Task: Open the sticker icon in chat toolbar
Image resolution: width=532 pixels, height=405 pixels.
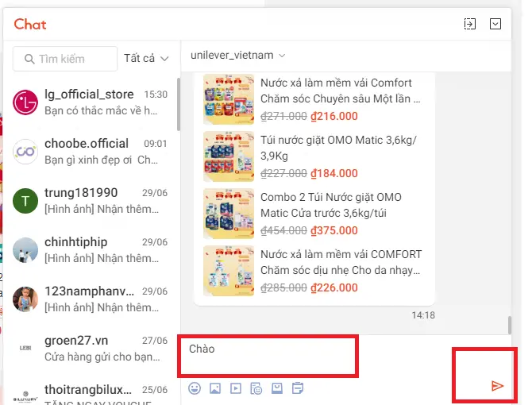Action: 256,388
